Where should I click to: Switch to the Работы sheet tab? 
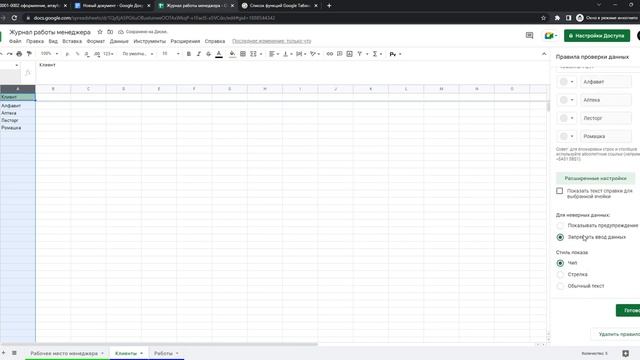tap(166, 353)
